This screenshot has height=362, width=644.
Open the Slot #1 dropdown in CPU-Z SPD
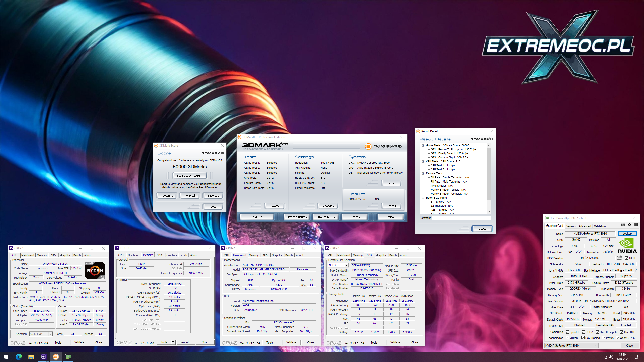338,265
